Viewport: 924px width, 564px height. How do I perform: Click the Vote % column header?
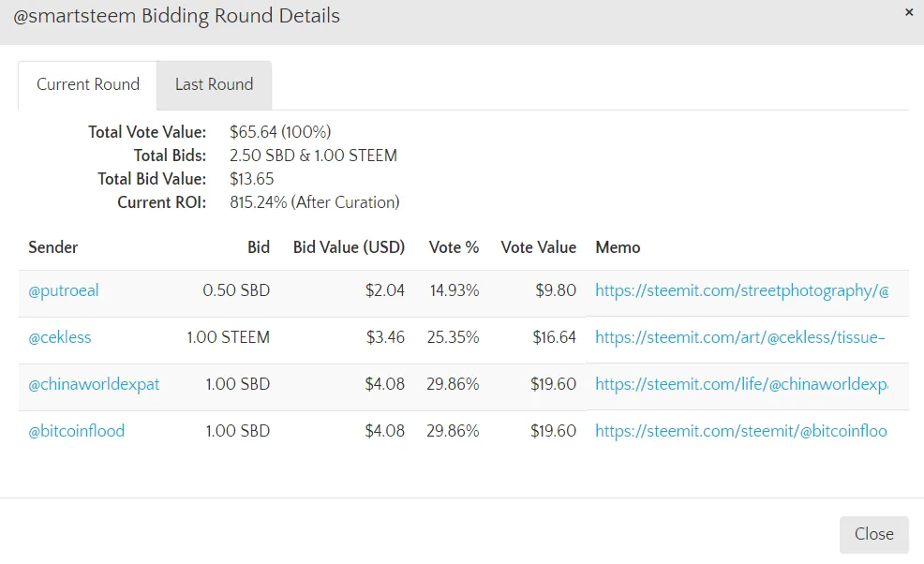[x=454, y=247]
